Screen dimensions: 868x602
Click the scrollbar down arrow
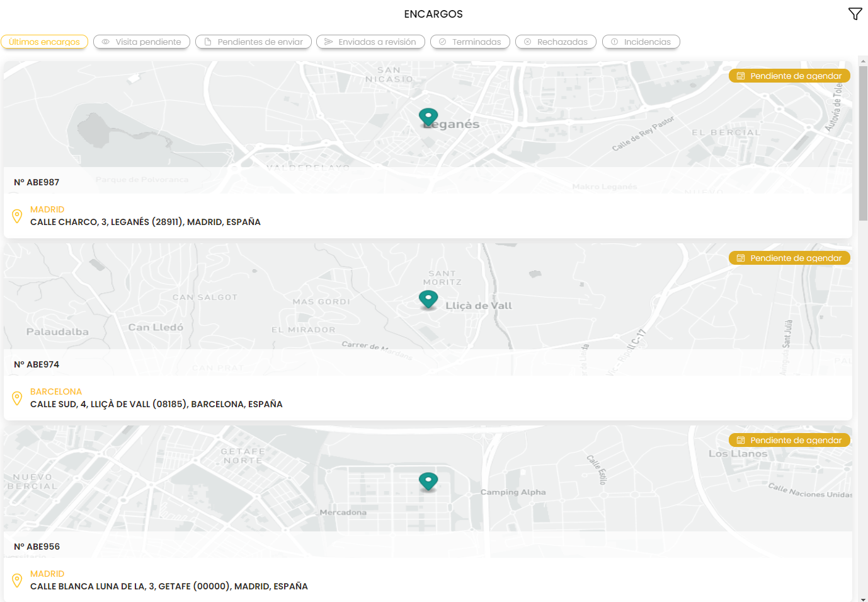pyautogui.click(x=863, y=598)
